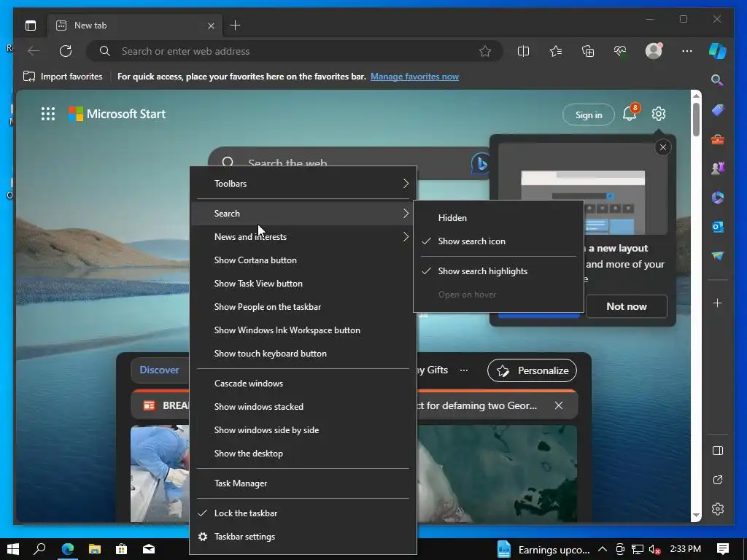Click the page vertical scrollbar thumb
747x560 pixels.
pos(696,119)
